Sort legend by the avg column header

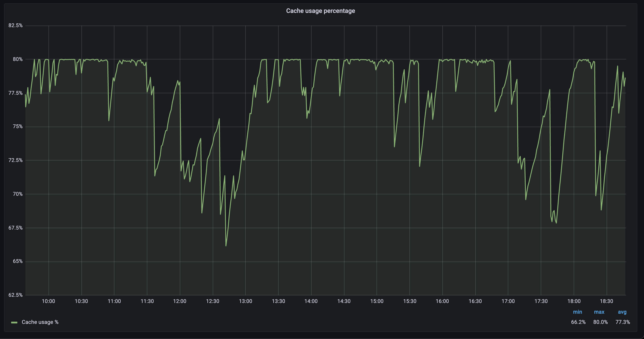622,312
